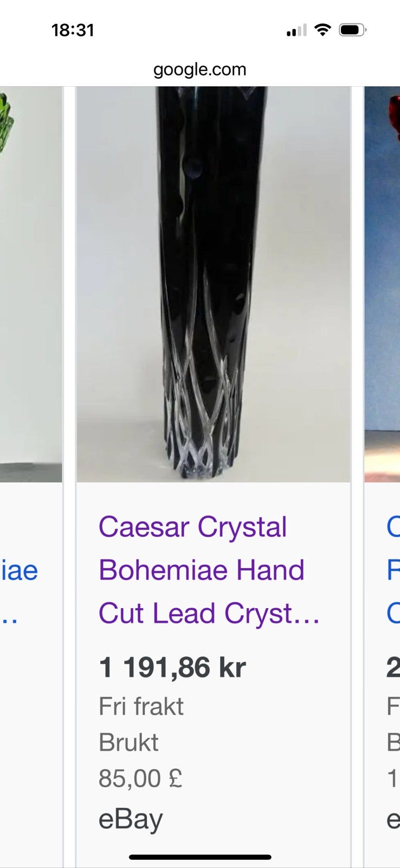Open the green vase product image on left
Image resolution: width=400 pixels, height=868 pixels.
point(31,284)
